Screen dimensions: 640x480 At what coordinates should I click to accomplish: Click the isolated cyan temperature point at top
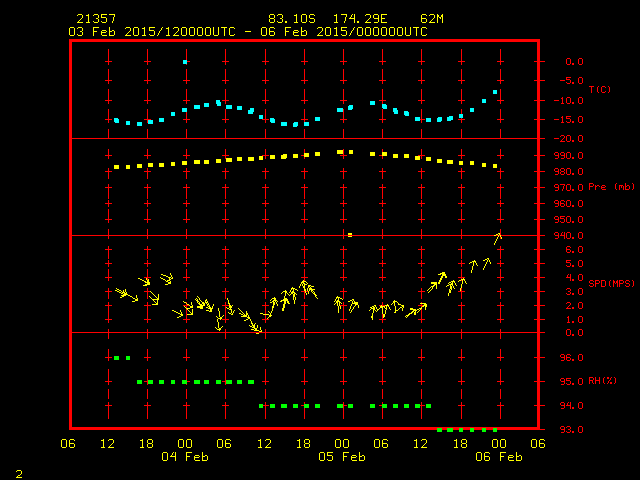click(x=185, y=62)
